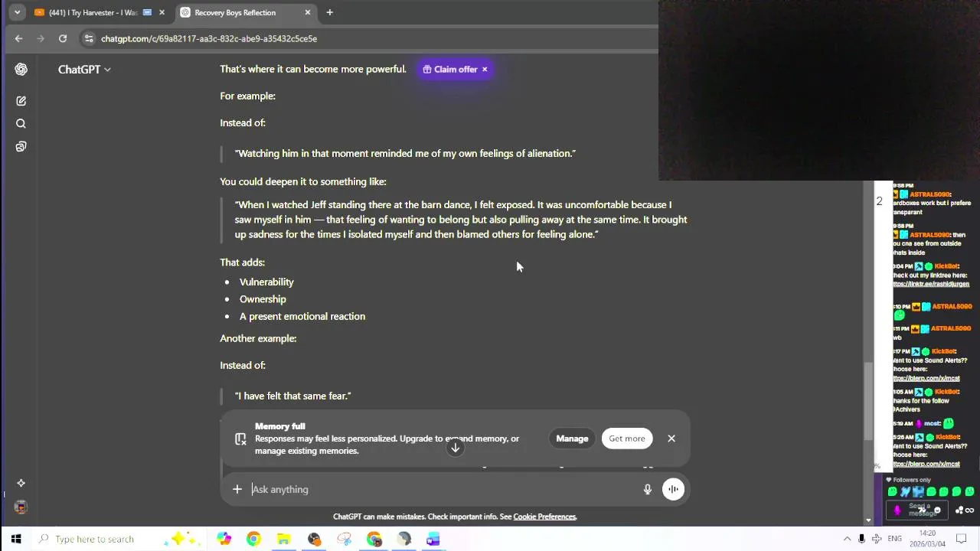Start dictation with the microphone icon
980x551 pixels.
[x=648, y=490]
